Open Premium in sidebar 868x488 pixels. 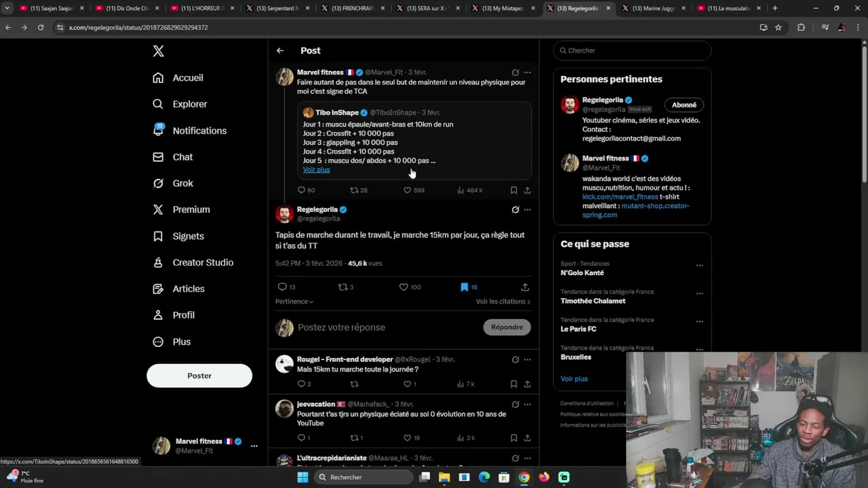pyautogui.click(x=182, y=210)
